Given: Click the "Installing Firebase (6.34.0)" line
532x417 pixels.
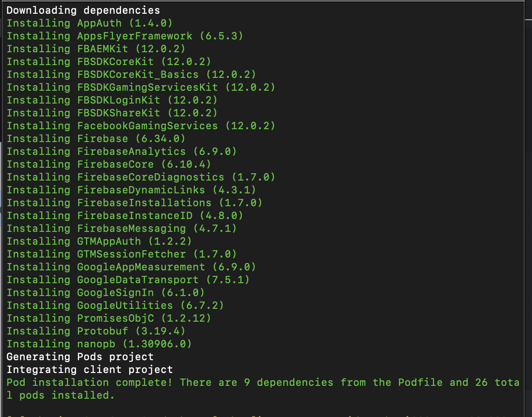Looking at the screenshot, I should click(x=96, y=139).
